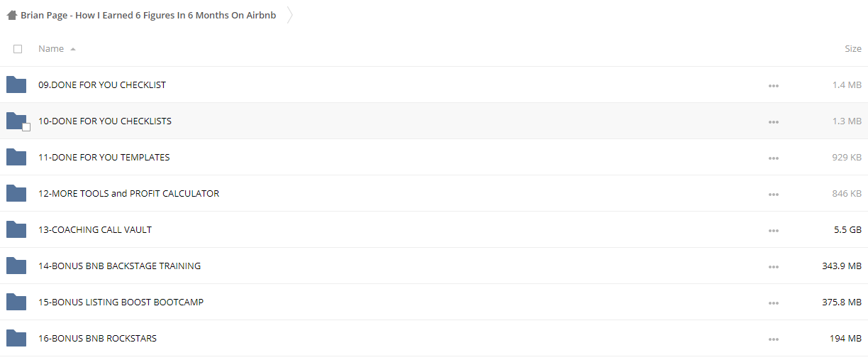Open more options for 14-BONUS BNB BACKSTAGE TRAINING
The image size is (868, 360).
coord(774,266)
